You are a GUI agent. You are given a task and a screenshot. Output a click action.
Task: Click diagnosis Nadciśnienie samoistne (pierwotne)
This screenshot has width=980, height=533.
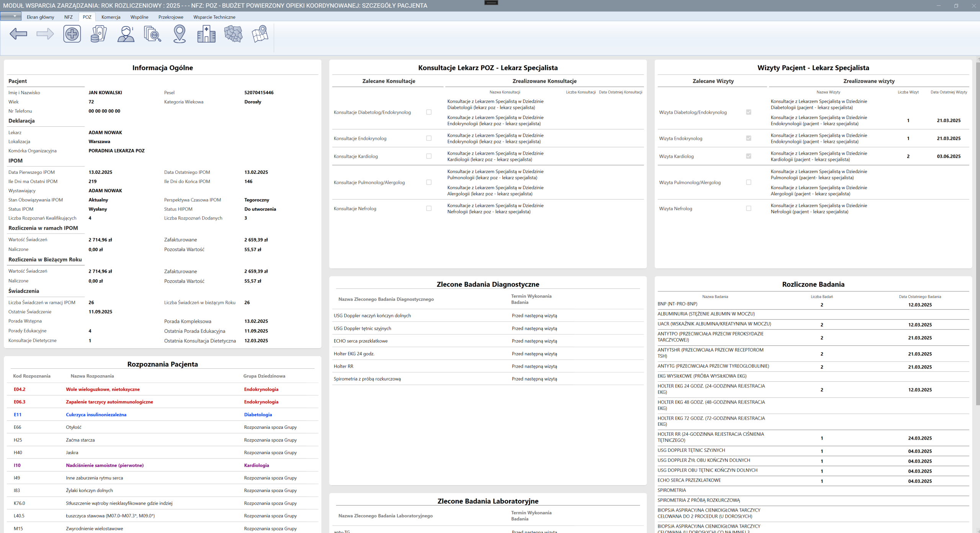[x=105, y=465]
